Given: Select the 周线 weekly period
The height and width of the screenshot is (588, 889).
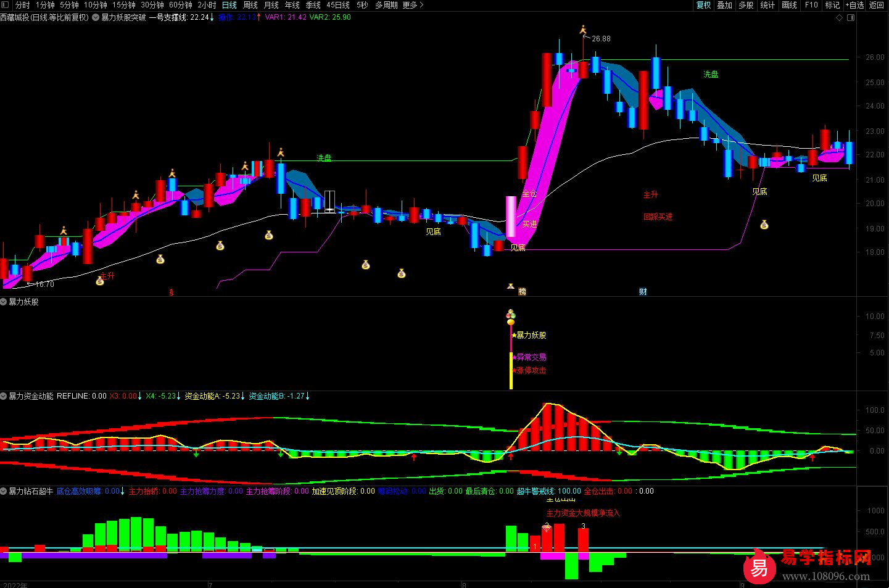Looking at the screenshot, I should click(250, 5).
